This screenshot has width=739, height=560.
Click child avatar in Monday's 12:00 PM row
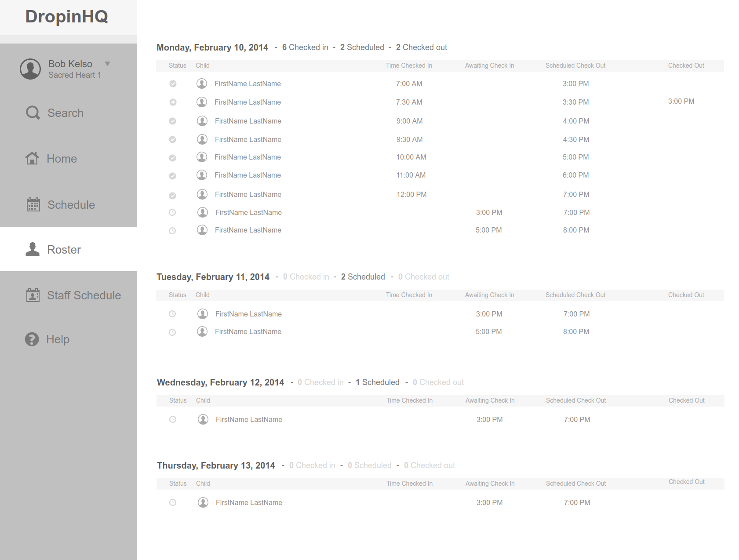coord(202,194)
